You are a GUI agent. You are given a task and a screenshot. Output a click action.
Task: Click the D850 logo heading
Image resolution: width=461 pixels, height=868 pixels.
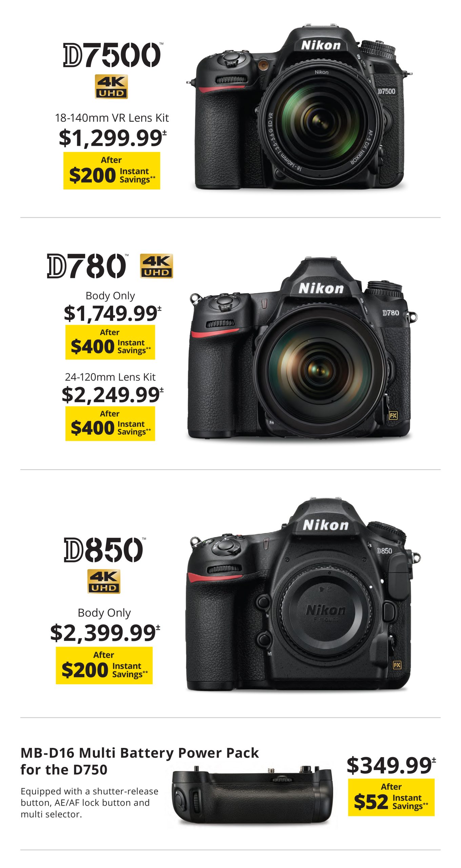click(x=105, y=550)
